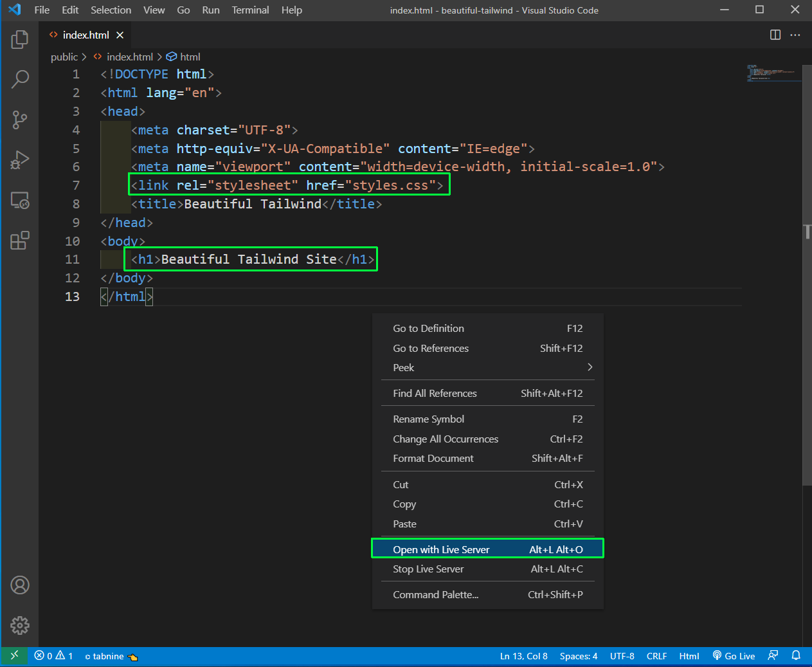Click the feedback icon in the status bar
Screen dimensions: 812x667
[x=773, y=656]
